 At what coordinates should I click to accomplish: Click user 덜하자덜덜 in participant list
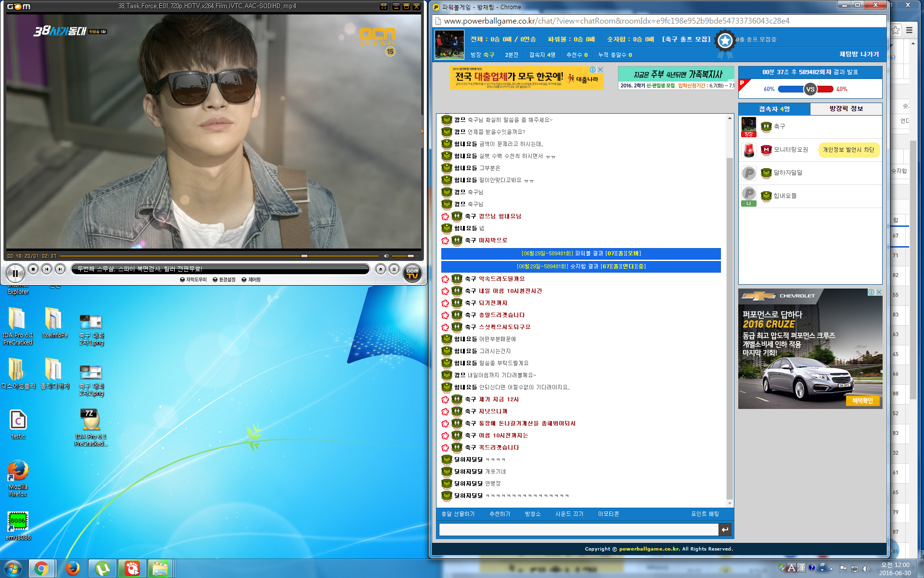click(788, 172)
